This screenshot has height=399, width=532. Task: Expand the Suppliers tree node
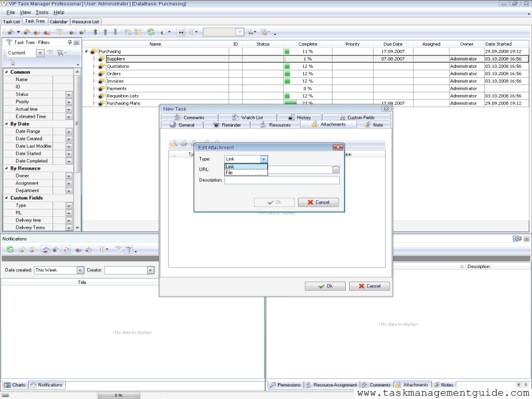click(94, 59)
